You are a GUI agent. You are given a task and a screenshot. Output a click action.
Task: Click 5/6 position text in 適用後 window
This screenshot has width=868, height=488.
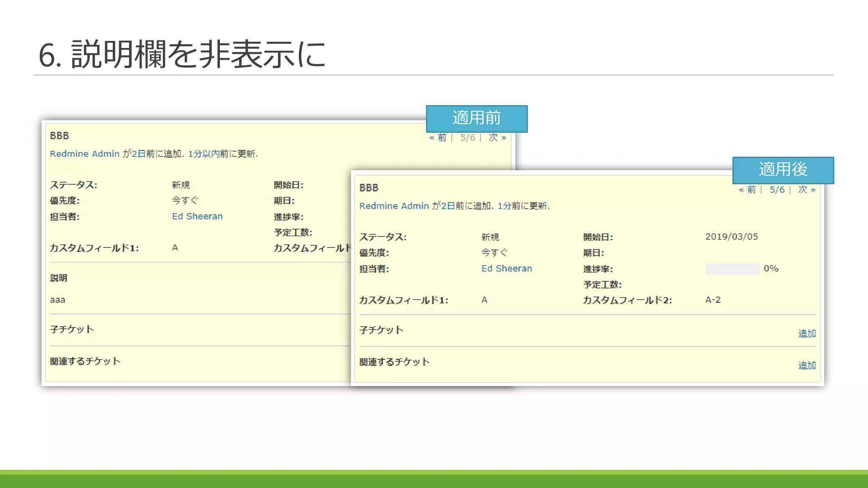(777, 190)
